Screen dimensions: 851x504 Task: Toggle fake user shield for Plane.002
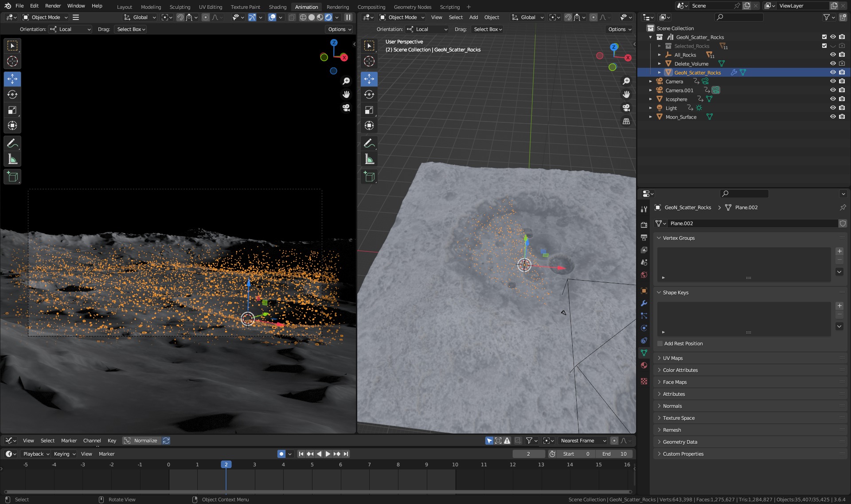843,223
